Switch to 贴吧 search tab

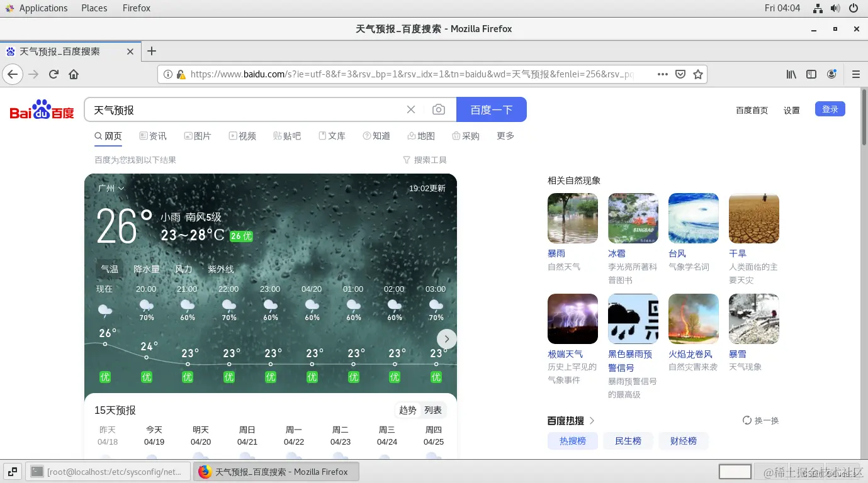point(287,136)
